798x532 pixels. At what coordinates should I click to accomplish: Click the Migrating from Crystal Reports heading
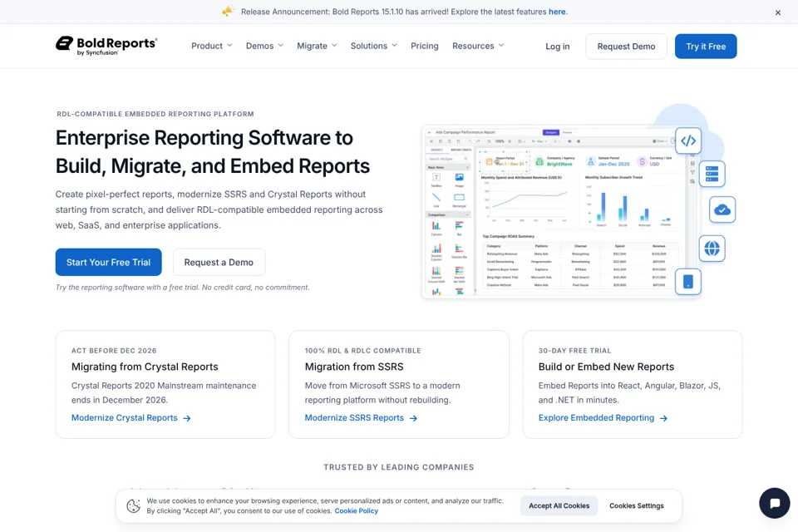click(145, 367)
